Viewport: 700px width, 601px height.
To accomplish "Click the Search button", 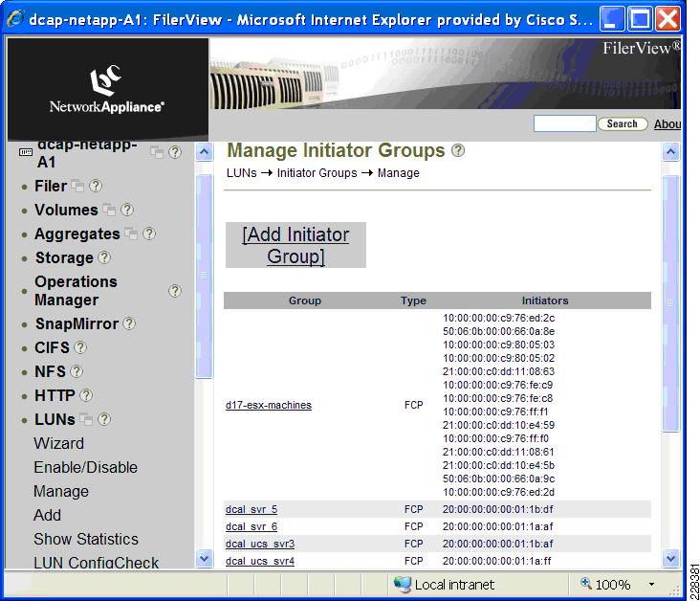I will [623, 123].
